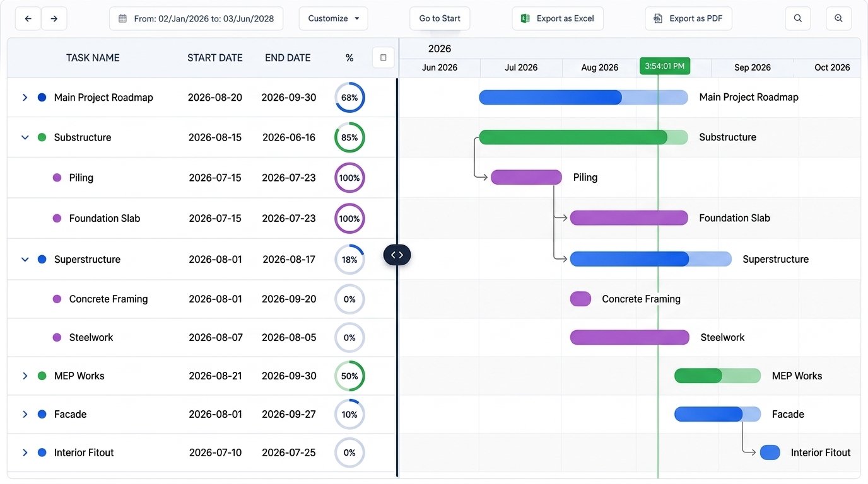Sort by END DATE column header

point(288,58)
